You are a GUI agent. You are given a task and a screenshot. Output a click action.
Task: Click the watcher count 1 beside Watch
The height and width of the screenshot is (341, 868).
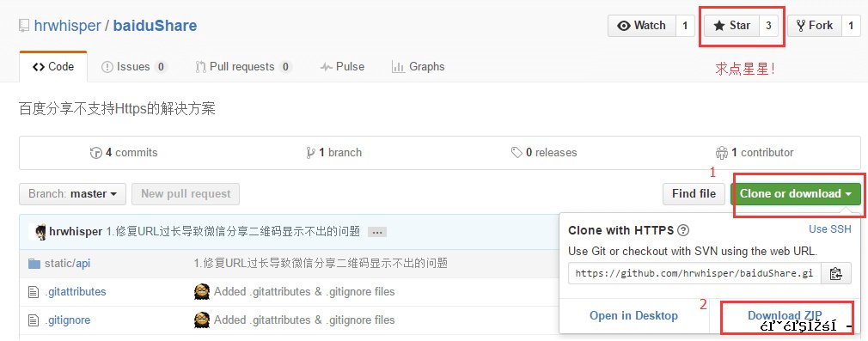point(685,26)
